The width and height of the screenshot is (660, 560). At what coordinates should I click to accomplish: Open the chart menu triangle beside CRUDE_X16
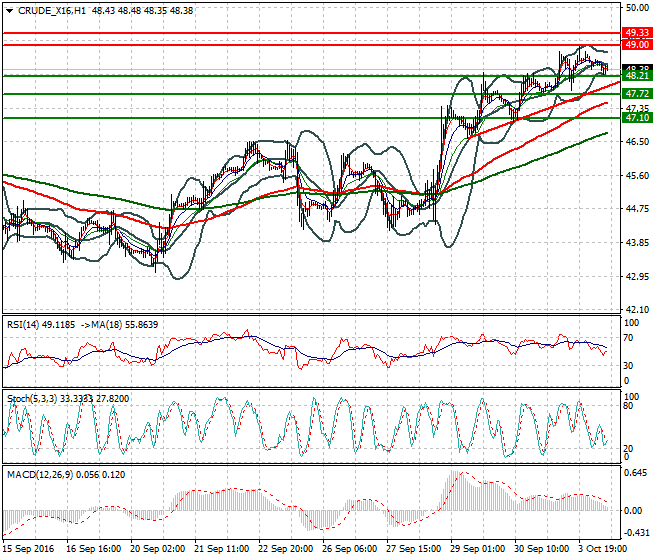9,11
